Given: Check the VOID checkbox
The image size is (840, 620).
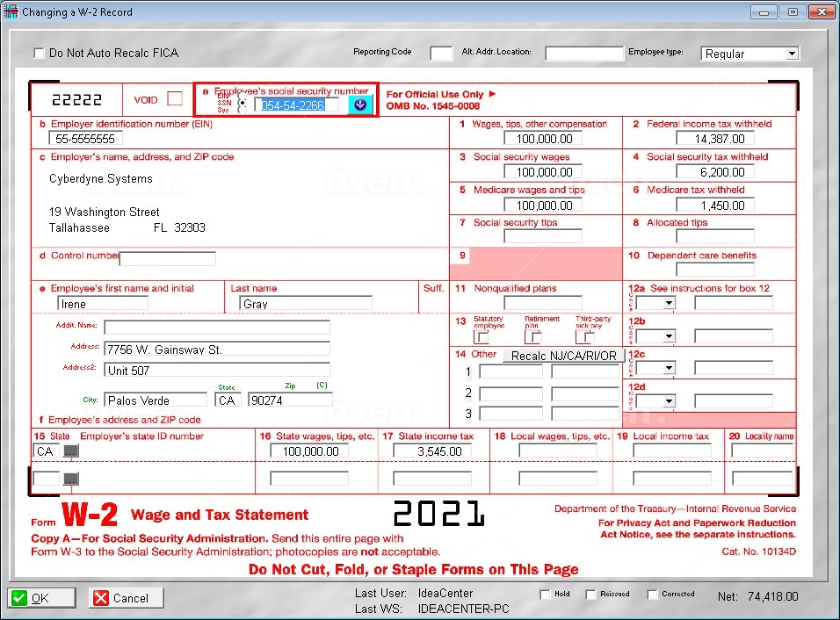Looking at the screenshot, I should click(x=174, y=99).
